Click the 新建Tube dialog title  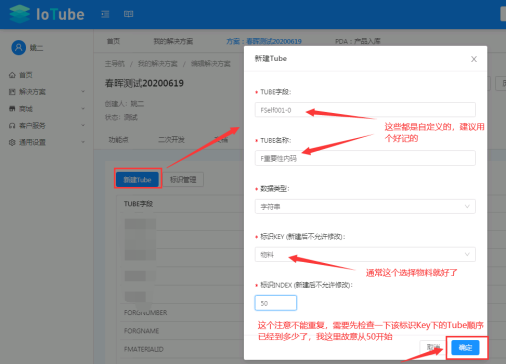(x=271, y=59)
